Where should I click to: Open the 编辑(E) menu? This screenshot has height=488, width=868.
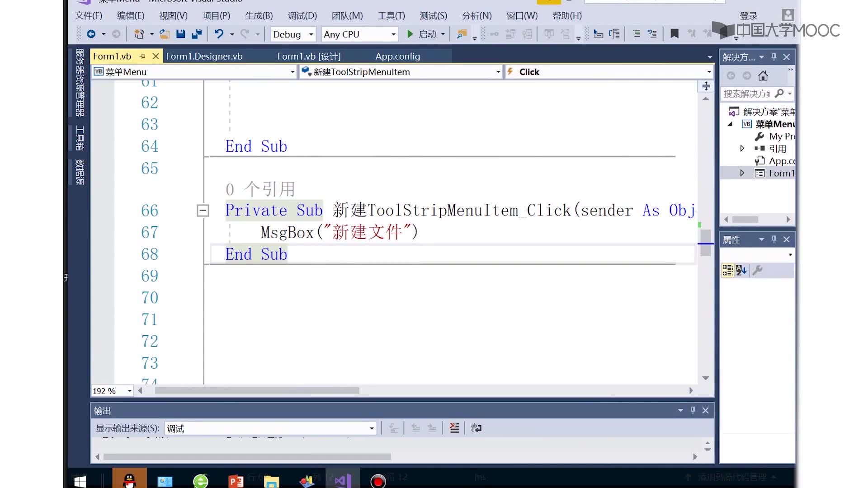131,16
